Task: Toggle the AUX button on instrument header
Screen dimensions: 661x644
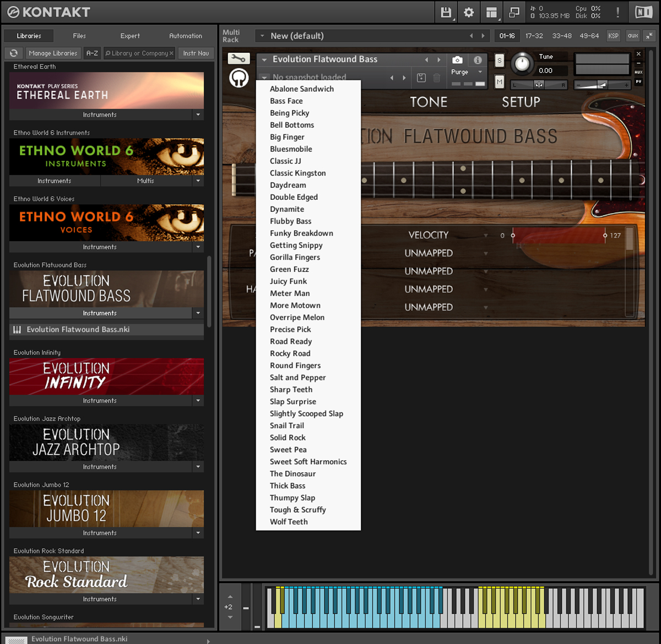Action: [x=638, y=72]
